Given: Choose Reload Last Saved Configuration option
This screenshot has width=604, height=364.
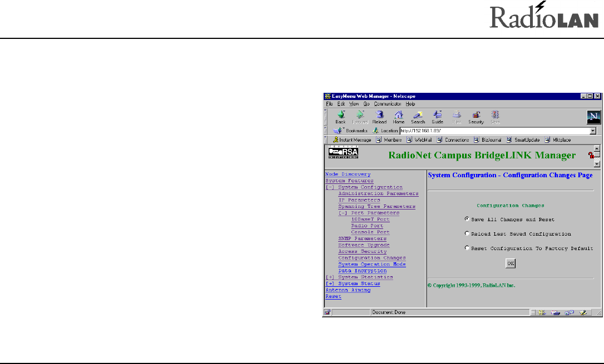Looking at the screenshot, I should pyautogui.click(x=467, y=234).
